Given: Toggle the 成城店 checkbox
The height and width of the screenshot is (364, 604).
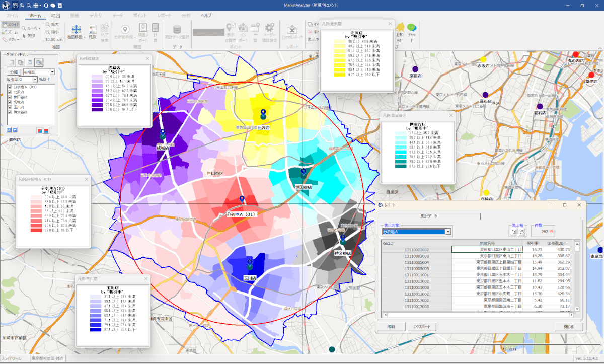Looking at the screenshot, I should click(x=10, y=102).
